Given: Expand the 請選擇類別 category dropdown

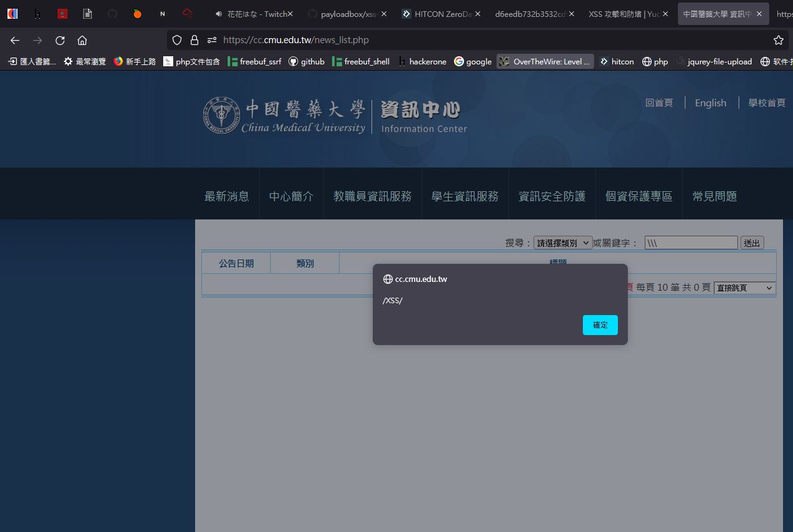Looking at the screenshot, I should pyautogui.click(x=563, y=243).
